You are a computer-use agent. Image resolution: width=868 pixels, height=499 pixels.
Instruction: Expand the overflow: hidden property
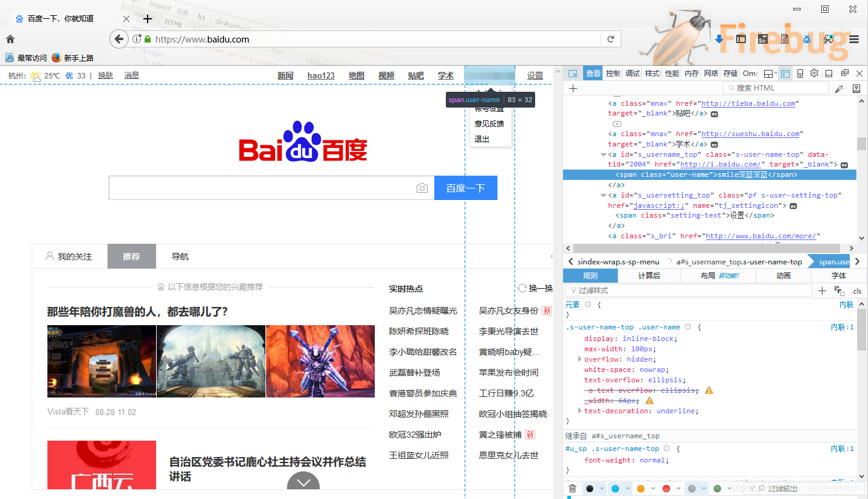tap(579, 359)
